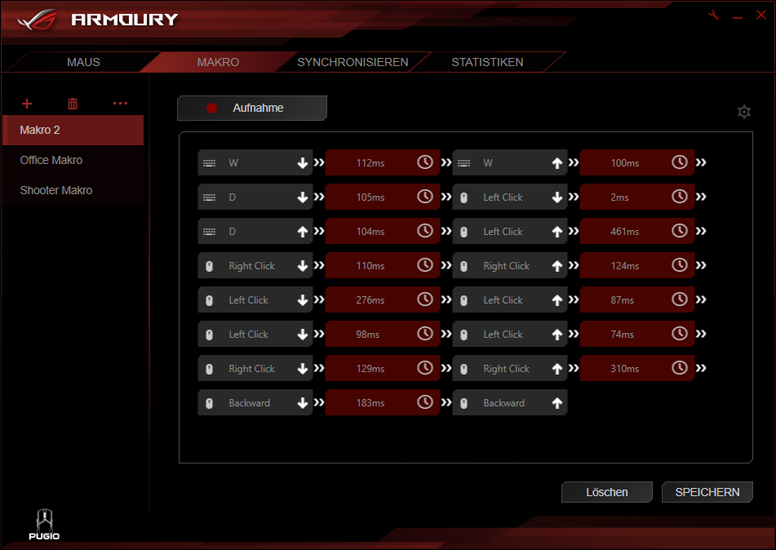Click keyboard icon on W key-up step

[x=464, y=163]
